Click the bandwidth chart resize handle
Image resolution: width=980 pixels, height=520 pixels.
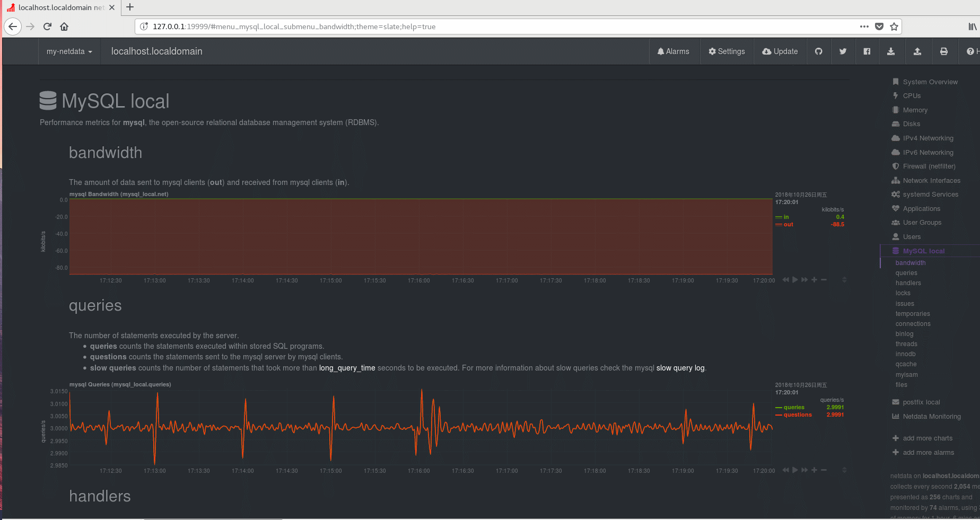844,279
